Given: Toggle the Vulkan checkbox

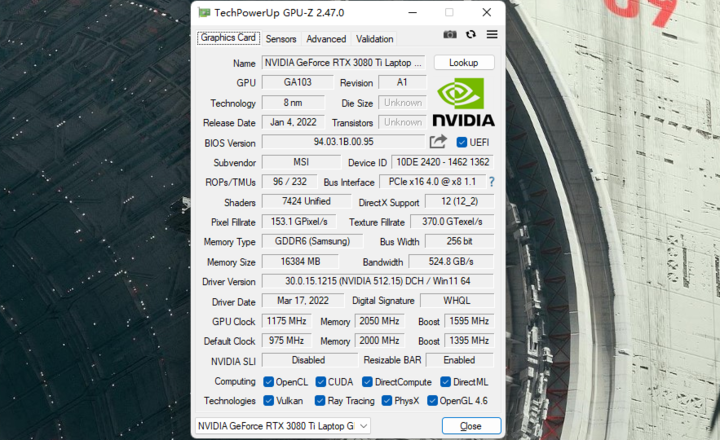Looking at the screenshot, I should tap(268, 401).
